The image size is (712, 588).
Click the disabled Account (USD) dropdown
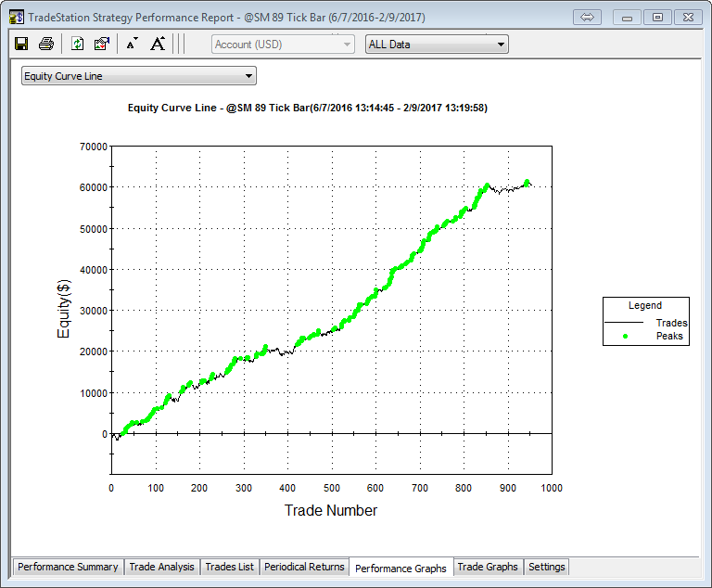(283, 44)
